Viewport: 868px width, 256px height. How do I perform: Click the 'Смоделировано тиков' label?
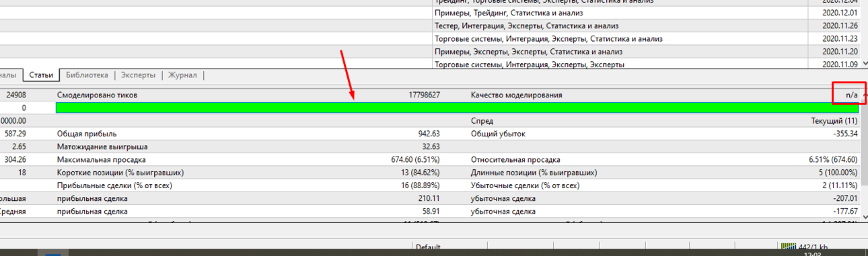[x=97, y=95]
